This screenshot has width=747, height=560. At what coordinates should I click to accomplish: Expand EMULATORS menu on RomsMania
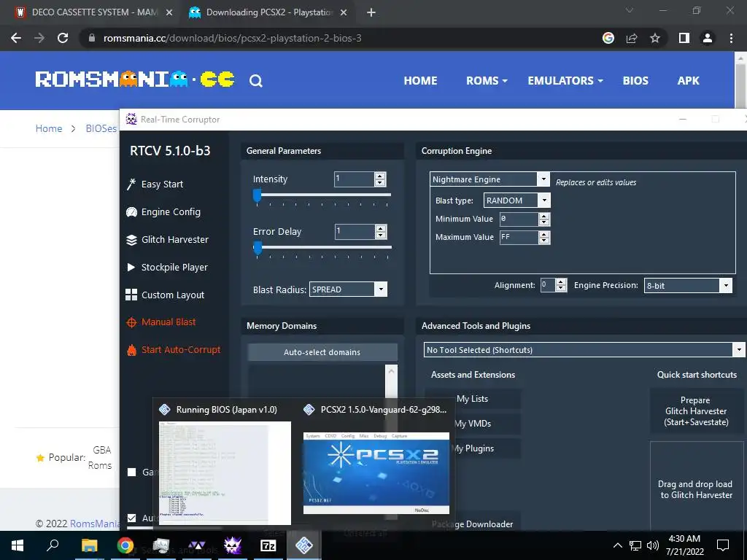(565, 81)
